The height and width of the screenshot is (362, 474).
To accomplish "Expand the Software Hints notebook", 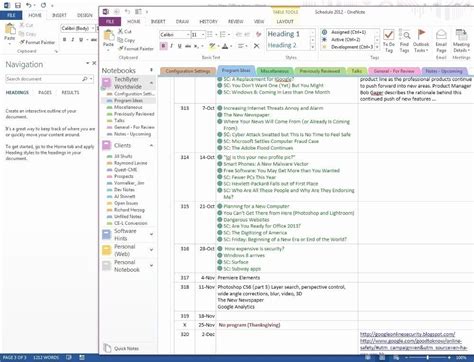I will pyautogui.click(x=151, y=234).
